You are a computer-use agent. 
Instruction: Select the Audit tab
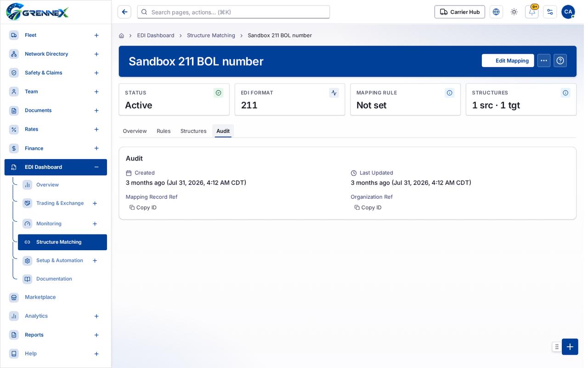tap(223, 131)
